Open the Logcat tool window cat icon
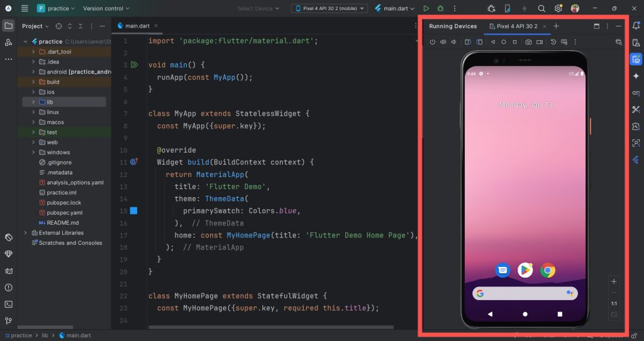This screenshot has width=644, height=341. coord(8,271)
